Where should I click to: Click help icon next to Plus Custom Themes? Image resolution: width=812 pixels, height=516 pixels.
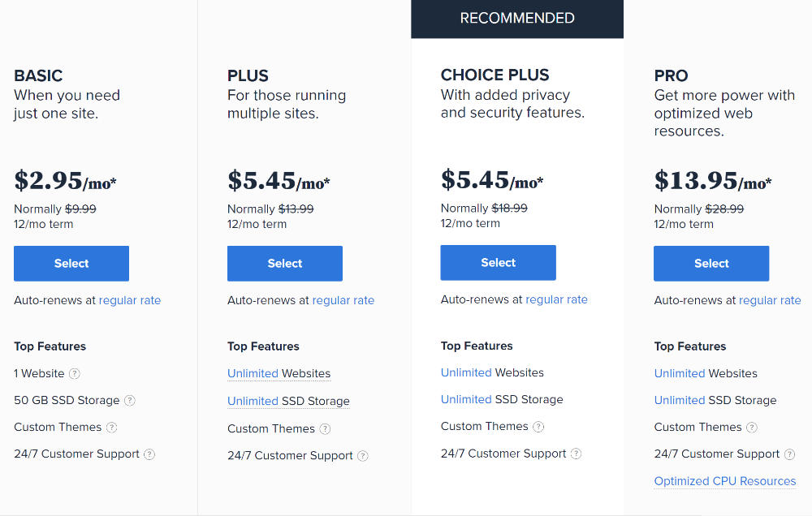[x=325, y=429]
